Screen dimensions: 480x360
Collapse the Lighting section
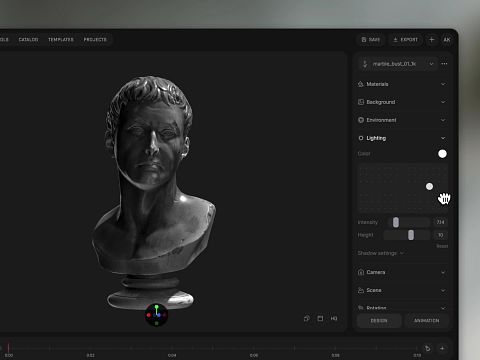402,138
